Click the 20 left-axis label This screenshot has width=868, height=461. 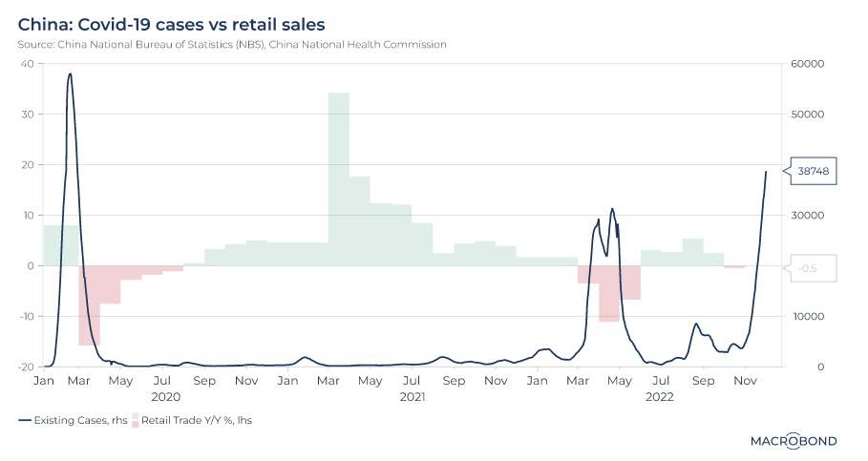(x=27, y=165)
